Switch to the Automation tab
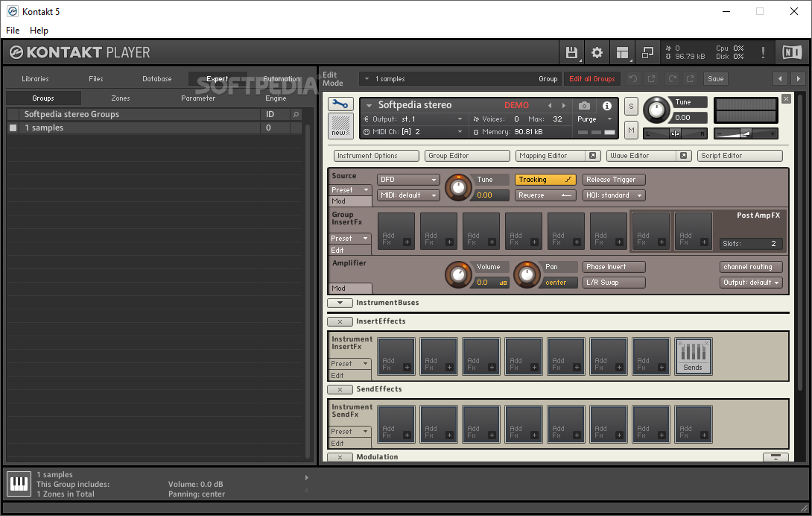 [281, 79]
